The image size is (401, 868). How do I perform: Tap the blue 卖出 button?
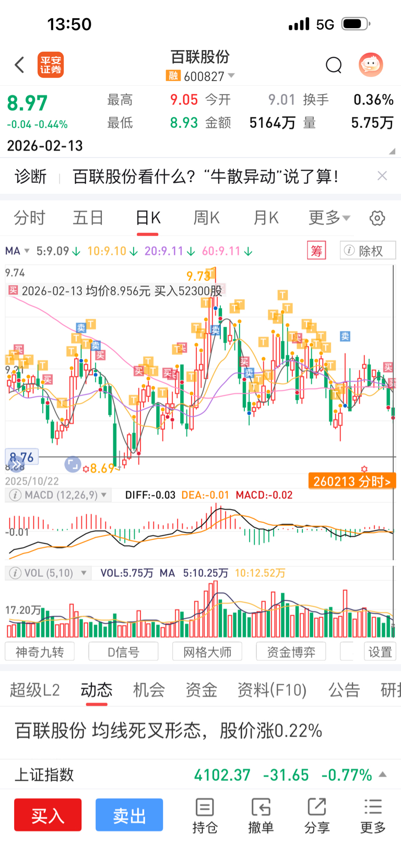(129, 815)
